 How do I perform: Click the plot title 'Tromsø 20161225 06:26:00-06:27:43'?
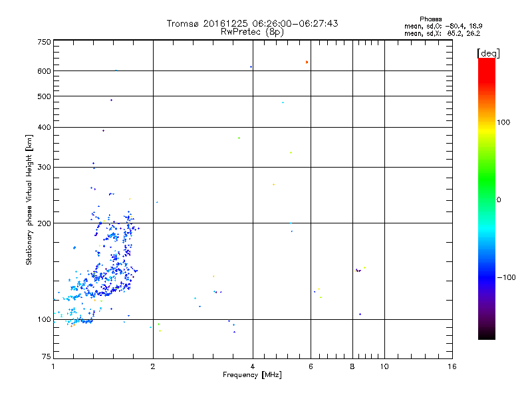[x=252, y=23]
